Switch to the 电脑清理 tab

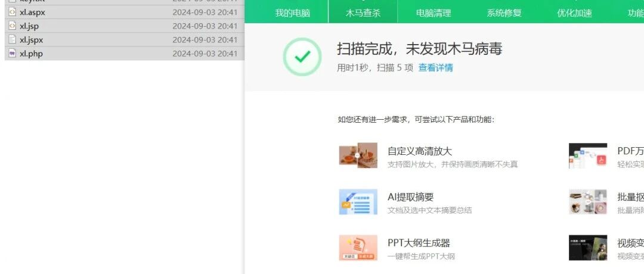pos(434,13)
